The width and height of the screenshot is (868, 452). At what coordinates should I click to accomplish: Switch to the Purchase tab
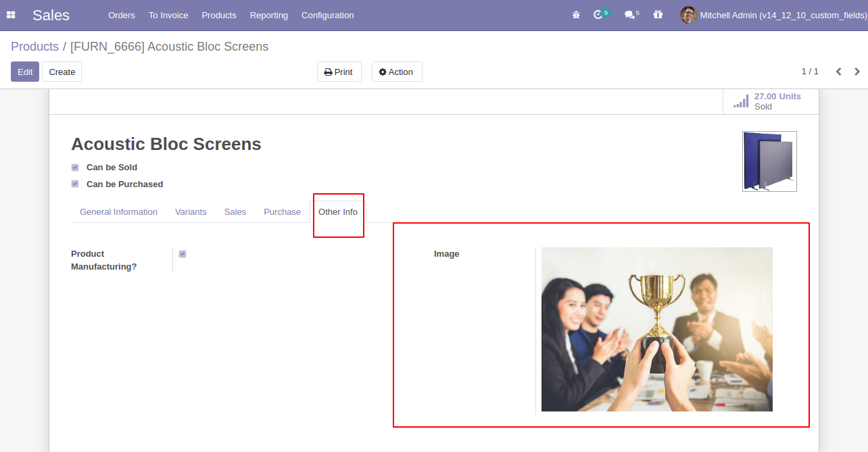(x=282, y=212)
